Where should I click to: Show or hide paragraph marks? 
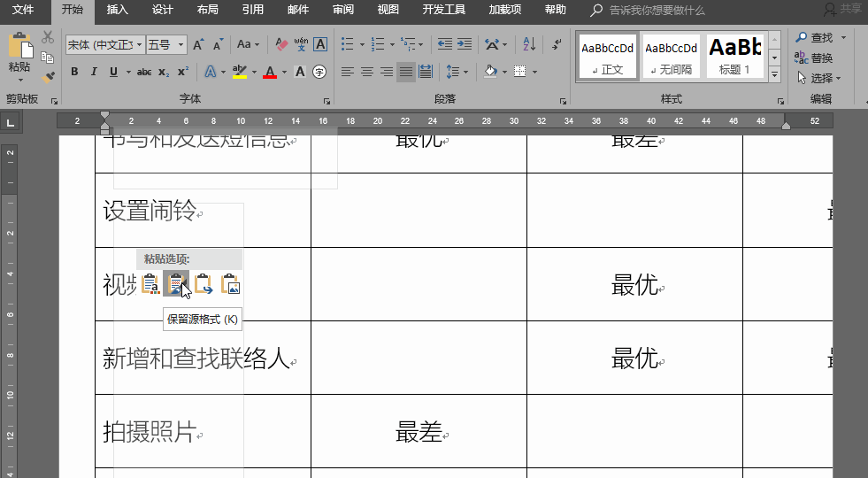point(557,44)
